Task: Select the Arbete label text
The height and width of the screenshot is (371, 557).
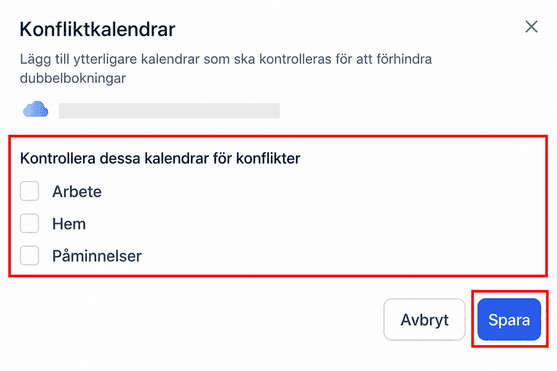Action: click(x=77, y=192)
